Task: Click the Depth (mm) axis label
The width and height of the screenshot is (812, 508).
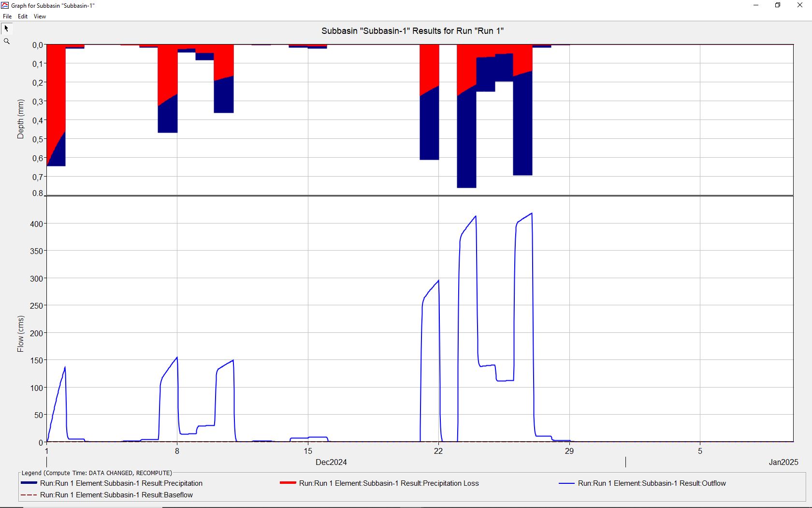Action: tap(20, 119)
